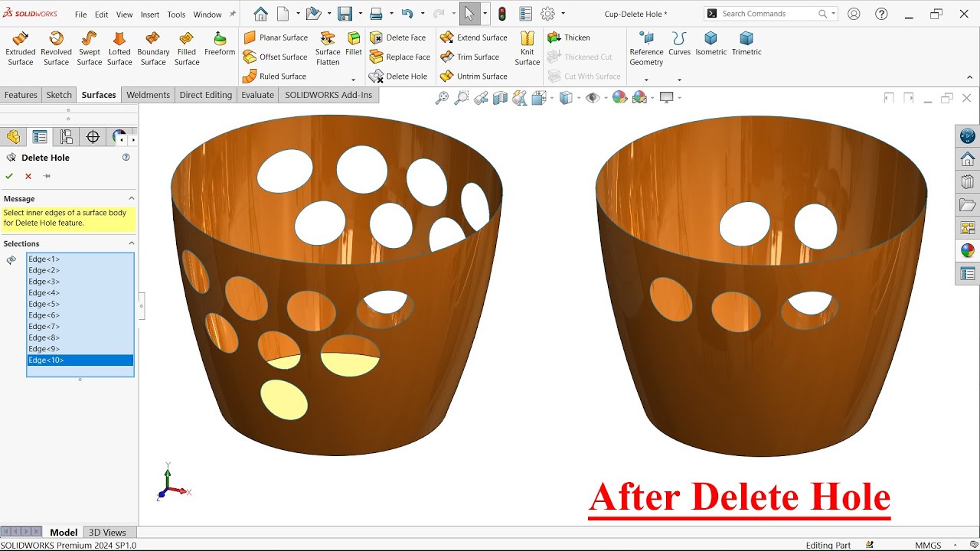
Task: Click the Filled Surface tool
Action: 187,48
